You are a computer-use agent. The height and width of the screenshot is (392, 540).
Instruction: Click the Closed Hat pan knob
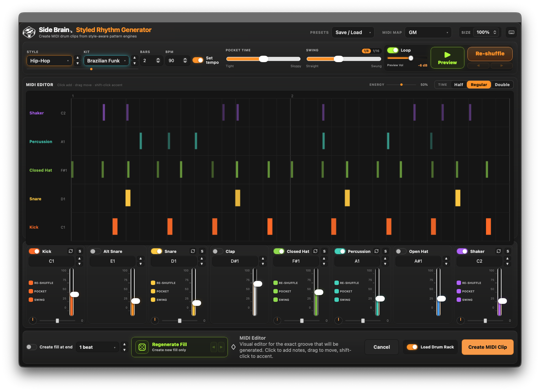pos(277,320)
